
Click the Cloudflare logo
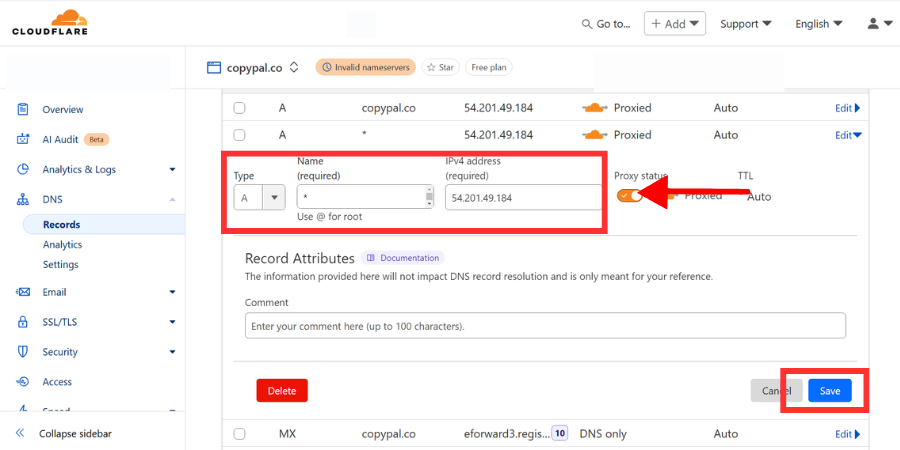coord(50,22)
